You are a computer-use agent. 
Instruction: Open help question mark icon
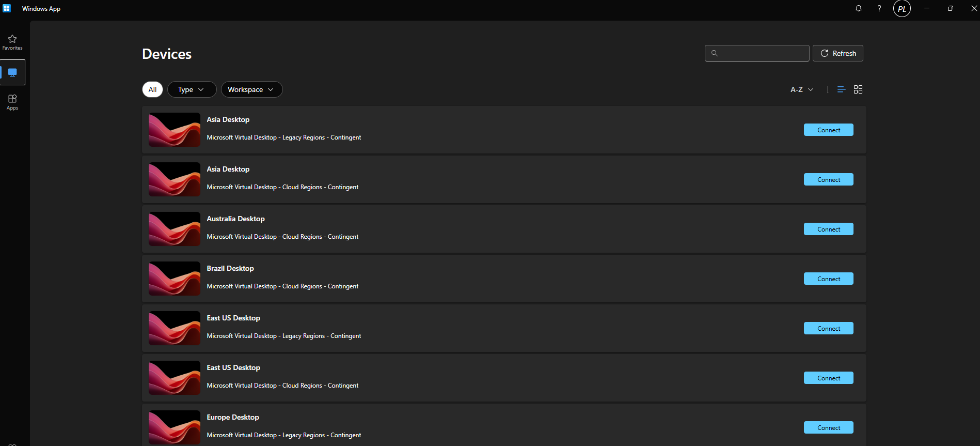click(879, 8)
